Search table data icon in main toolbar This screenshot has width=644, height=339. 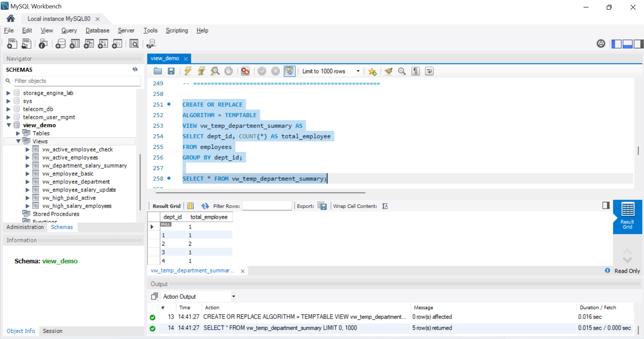(x=134, y=43)
